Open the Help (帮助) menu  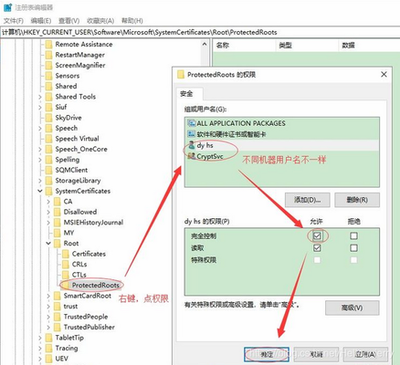coord(132,21)
